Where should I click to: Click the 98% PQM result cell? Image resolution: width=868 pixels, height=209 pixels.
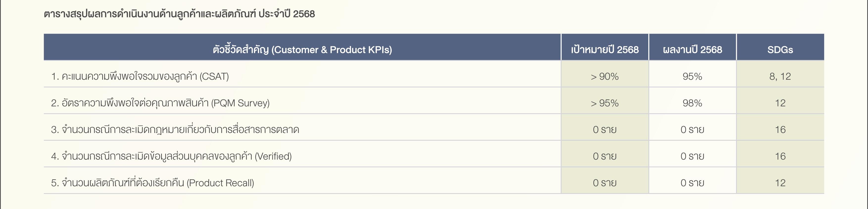click(x=693, y=103)
